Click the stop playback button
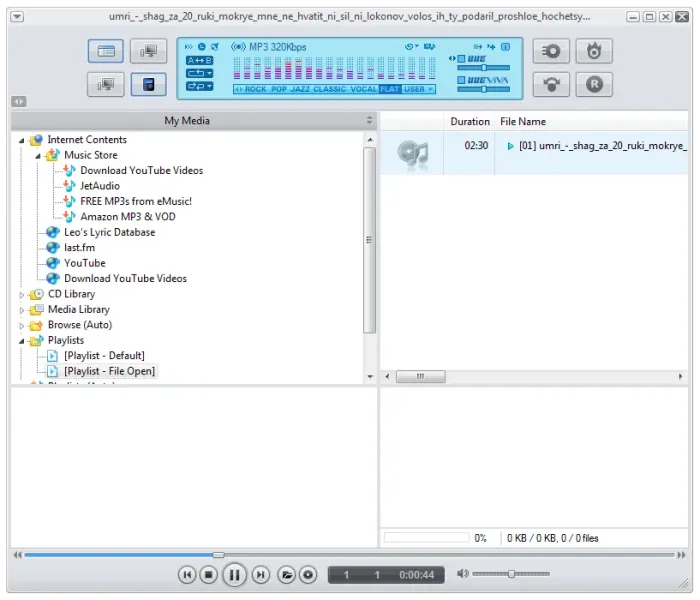This screenshot has height=600, width=700. click(209, 574)
